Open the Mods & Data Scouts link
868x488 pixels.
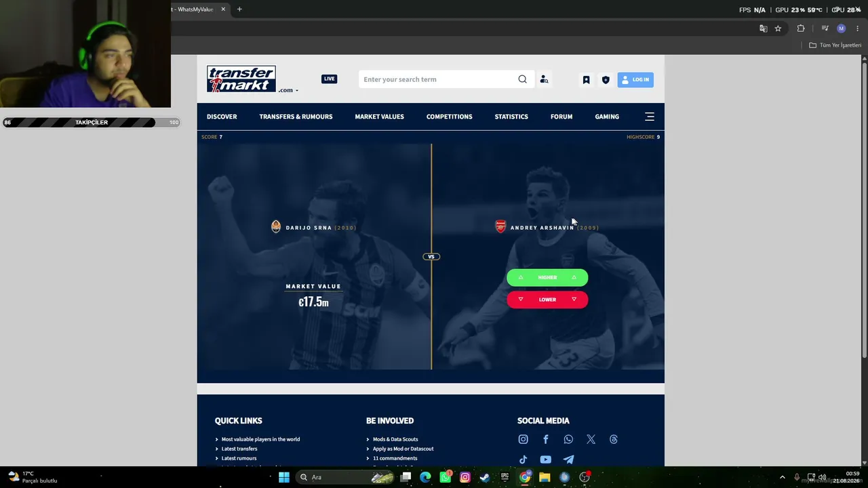(395, 439)
